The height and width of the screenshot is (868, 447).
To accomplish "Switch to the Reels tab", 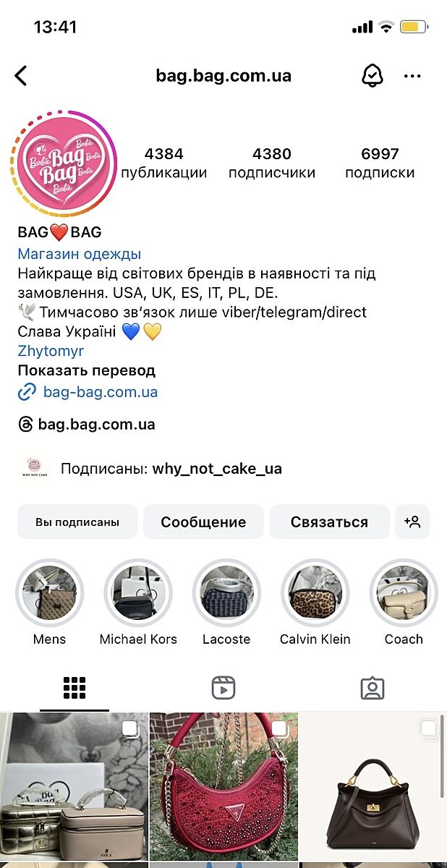I will tap(223, 688).
